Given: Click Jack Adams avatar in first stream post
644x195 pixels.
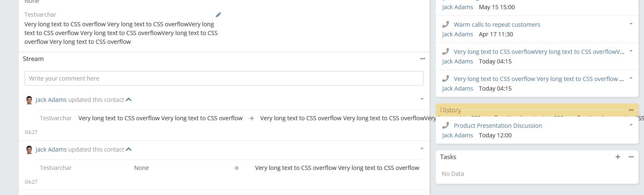Looking at the screenshot, I should click(x=29, y=100).
